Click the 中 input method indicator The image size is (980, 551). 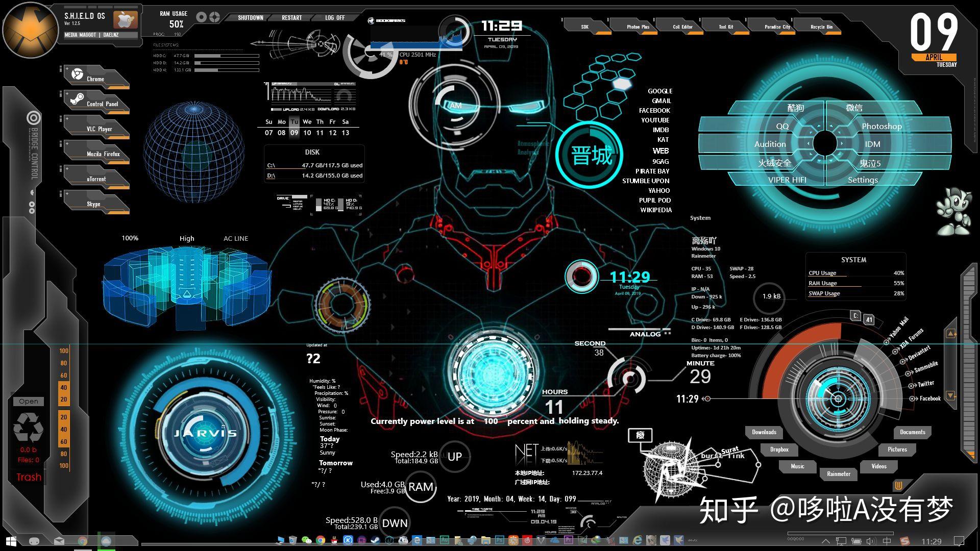point(887,541)
